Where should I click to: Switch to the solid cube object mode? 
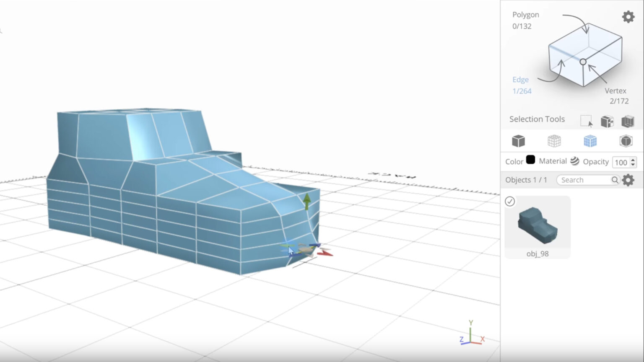[518, 141]
